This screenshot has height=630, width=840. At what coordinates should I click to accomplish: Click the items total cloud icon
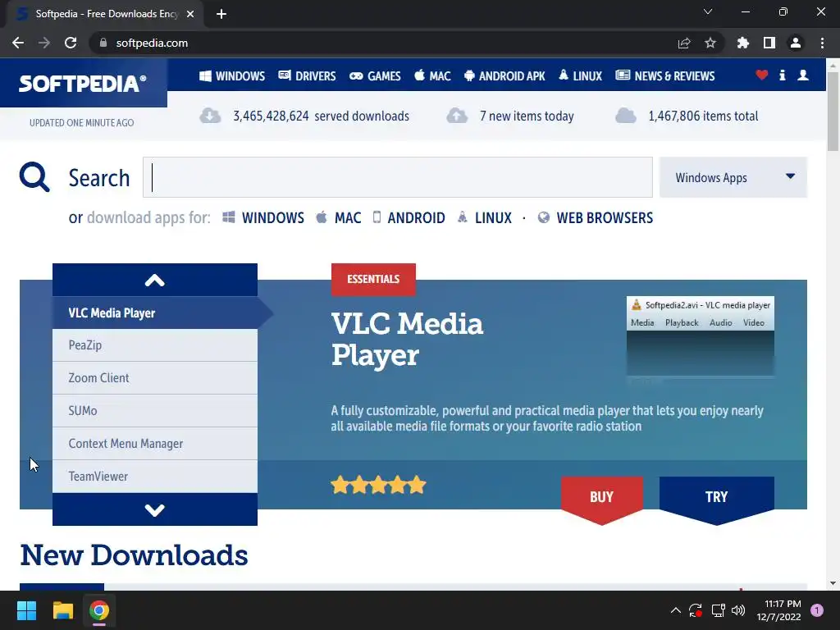[626, 116]
